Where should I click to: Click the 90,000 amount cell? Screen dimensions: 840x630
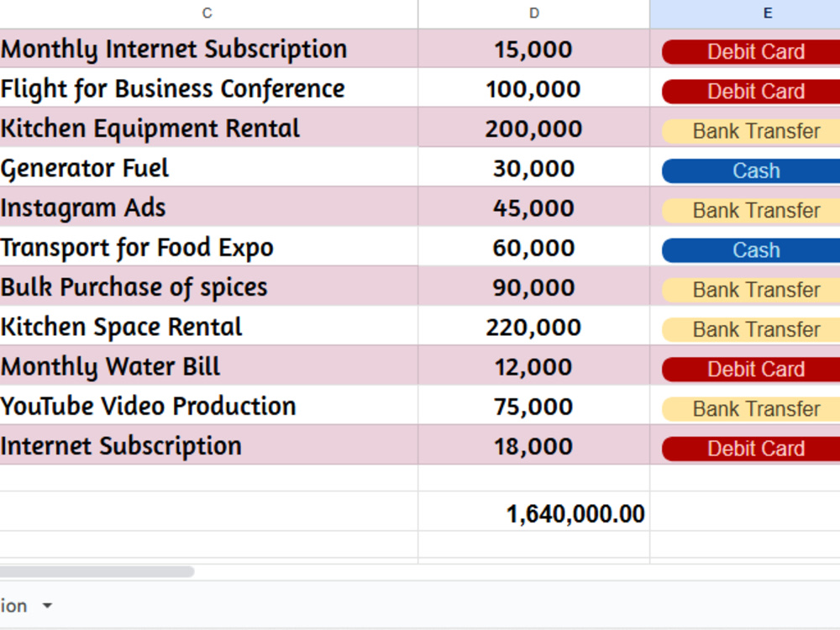(533, 286)
